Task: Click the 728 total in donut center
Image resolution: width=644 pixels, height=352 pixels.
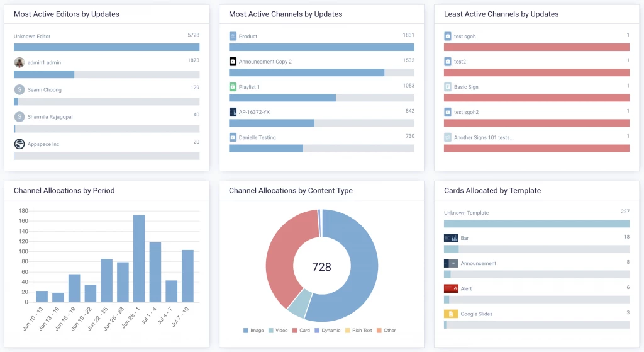Action: coord(321,267)
